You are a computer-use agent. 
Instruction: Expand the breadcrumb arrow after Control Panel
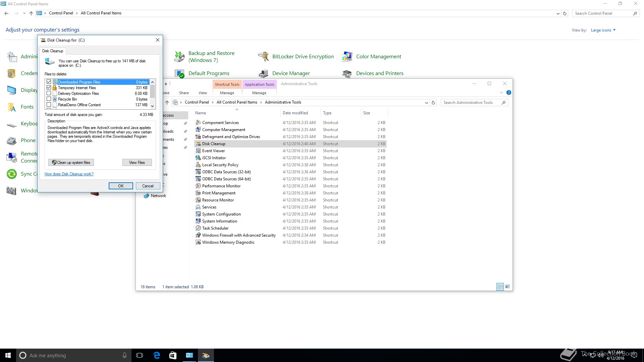(x=77, y=13)
